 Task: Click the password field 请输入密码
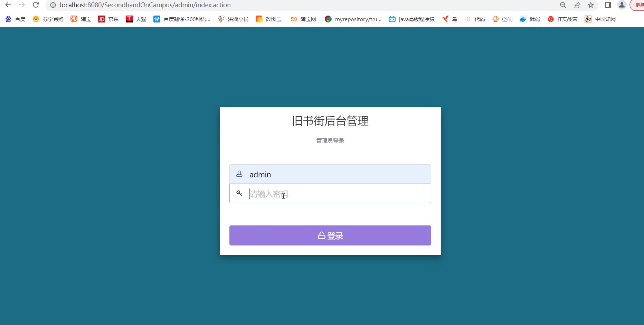tap(330, 194)
